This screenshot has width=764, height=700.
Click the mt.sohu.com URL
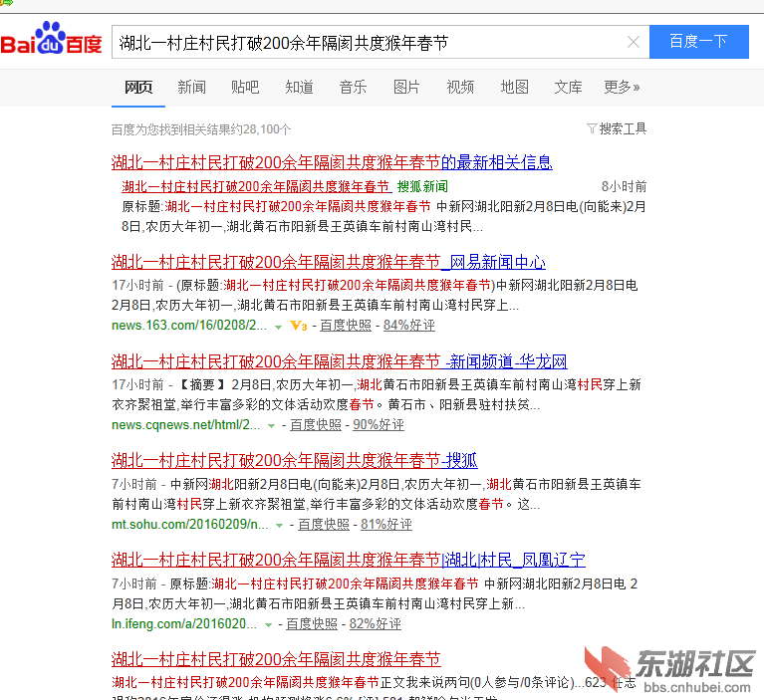point(189,524)
